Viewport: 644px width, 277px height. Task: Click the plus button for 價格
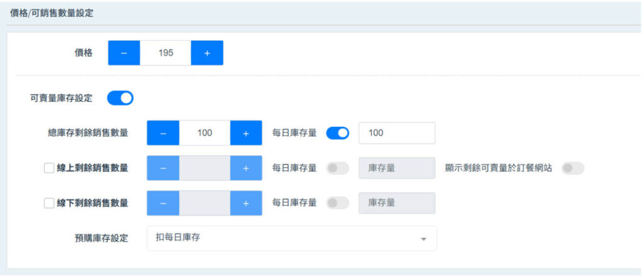pyautogui.click(x=207, y=53)
